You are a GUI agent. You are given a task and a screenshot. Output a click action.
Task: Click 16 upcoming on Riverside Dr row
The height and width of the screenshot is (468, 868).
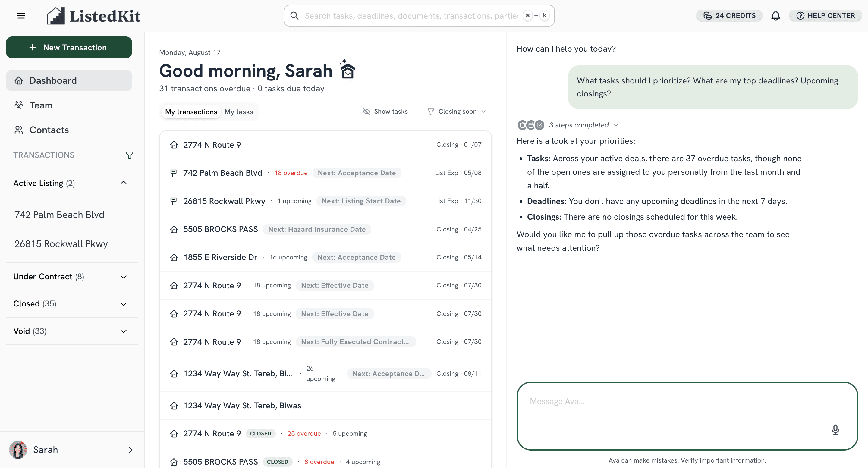(x=288, y=257)
